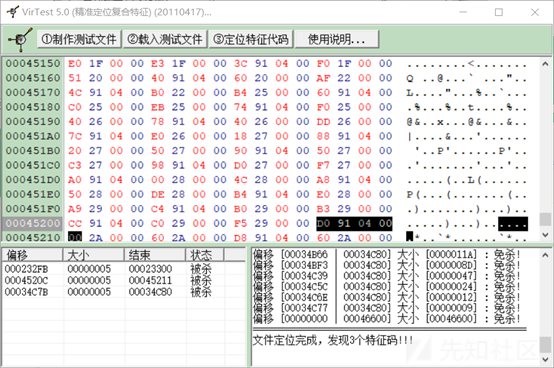Click highlighted byte 00 in row 00045210
The image size is (554, 368).
75,237
